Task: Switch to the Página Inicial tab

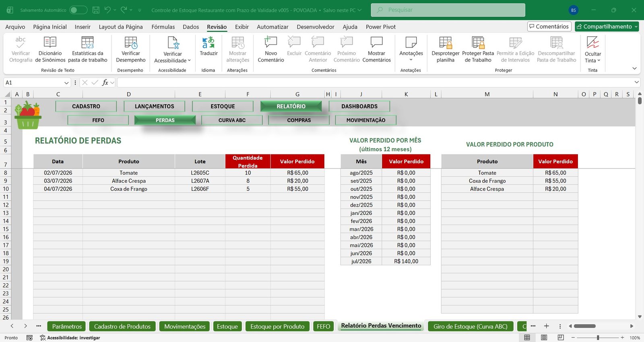Action: coord(50,27)
